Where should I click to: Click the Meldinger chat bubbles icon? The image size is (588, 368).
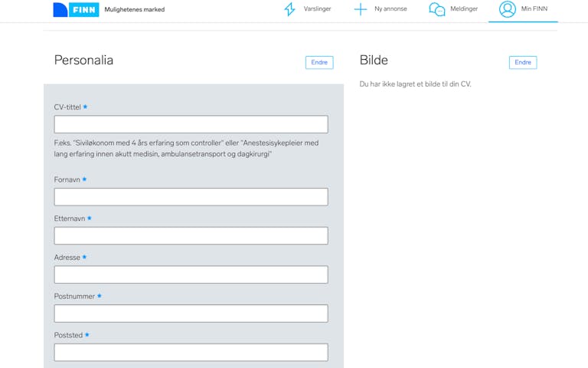(x=436, y=9)
